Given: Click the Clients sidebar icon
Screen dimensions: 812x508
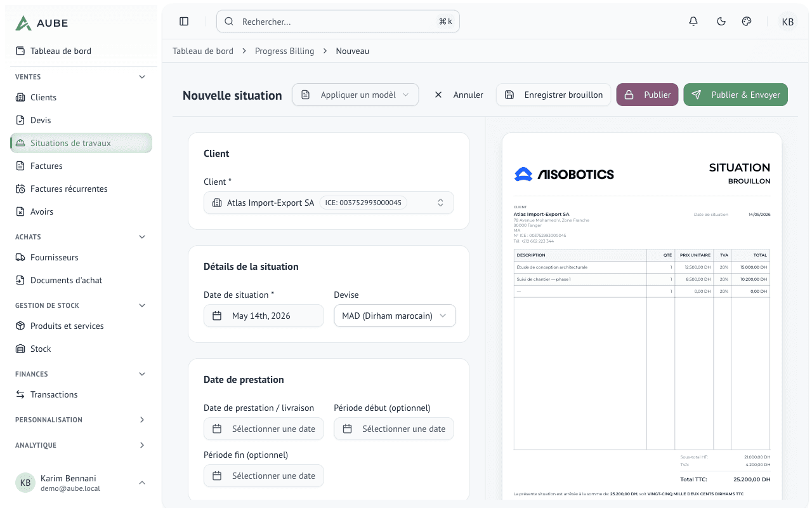Looking at the screenshot, I should [x=20, y=97].
